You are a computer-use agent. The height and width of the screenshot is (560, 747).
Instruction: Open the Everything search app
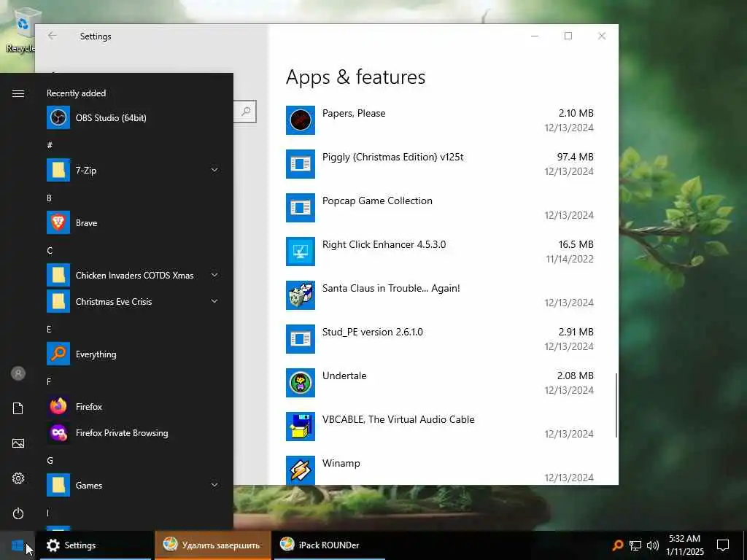(133, 354)
